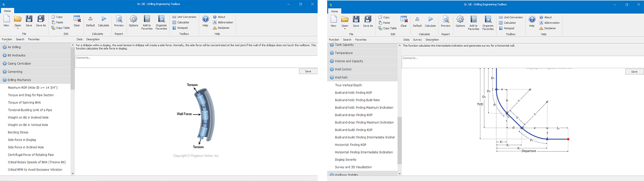Click the New file icon in left window
The height and width of the screenshot is (181, 644).
coord(6,19)
